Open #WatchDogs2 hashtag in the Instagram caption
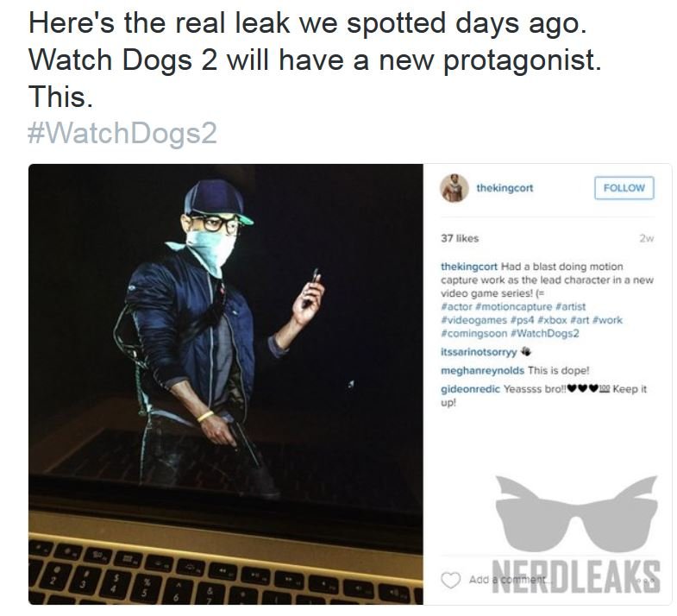Viewport: 677px width, 616px height. coord(544,334)
